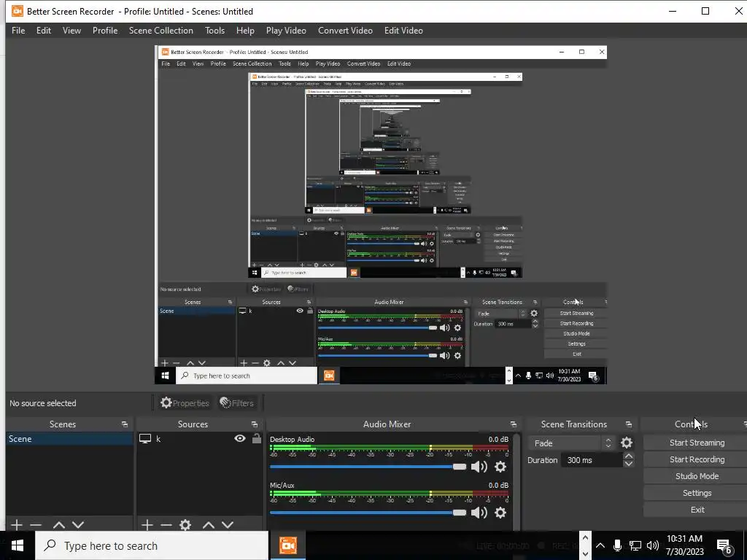This screenshot has width=747, height=560.
Task: Click the taskbar toolbar scroll-up arrow
Action: tap(585, 537)
